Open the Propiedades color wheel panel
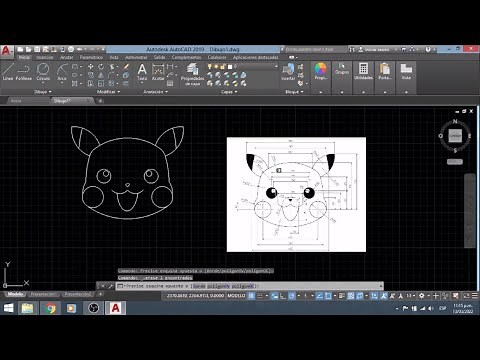Screen dimensions: 480x360 click(321, 71)
